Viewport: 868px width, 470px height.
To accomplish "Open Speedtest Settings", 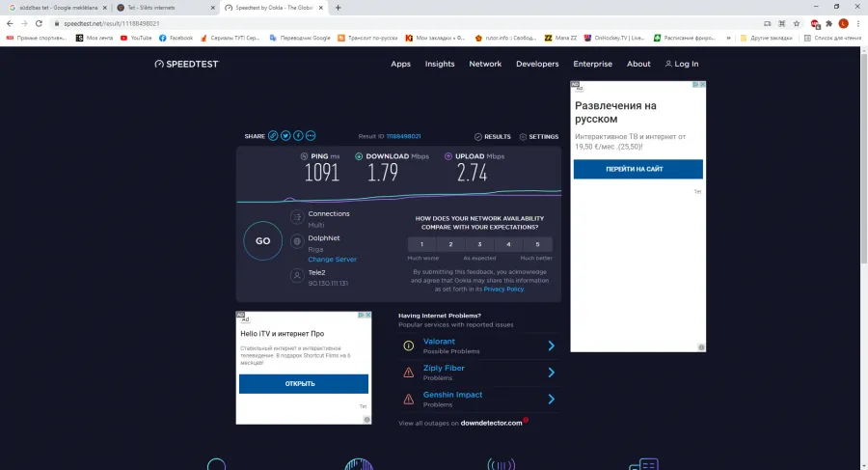I will coord(538,136).
